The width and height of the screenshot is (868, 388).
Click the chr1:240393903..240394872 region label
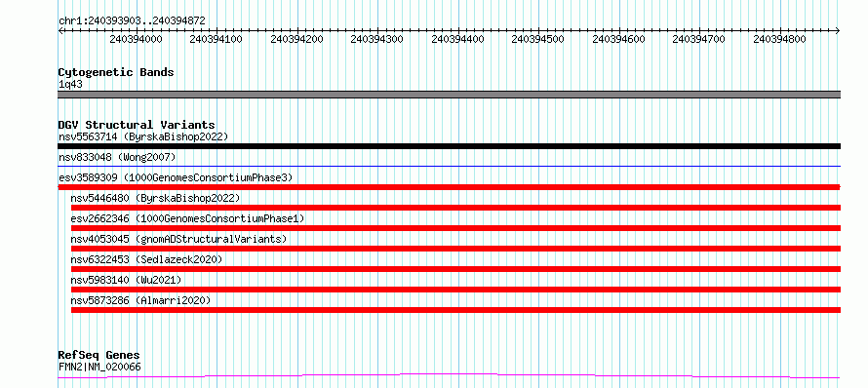tap(132, 21)
